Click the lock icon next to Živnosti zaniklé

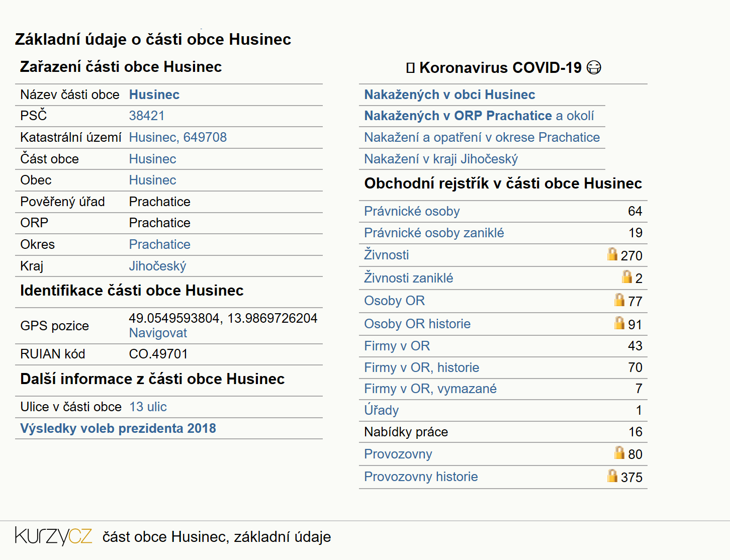626,276
